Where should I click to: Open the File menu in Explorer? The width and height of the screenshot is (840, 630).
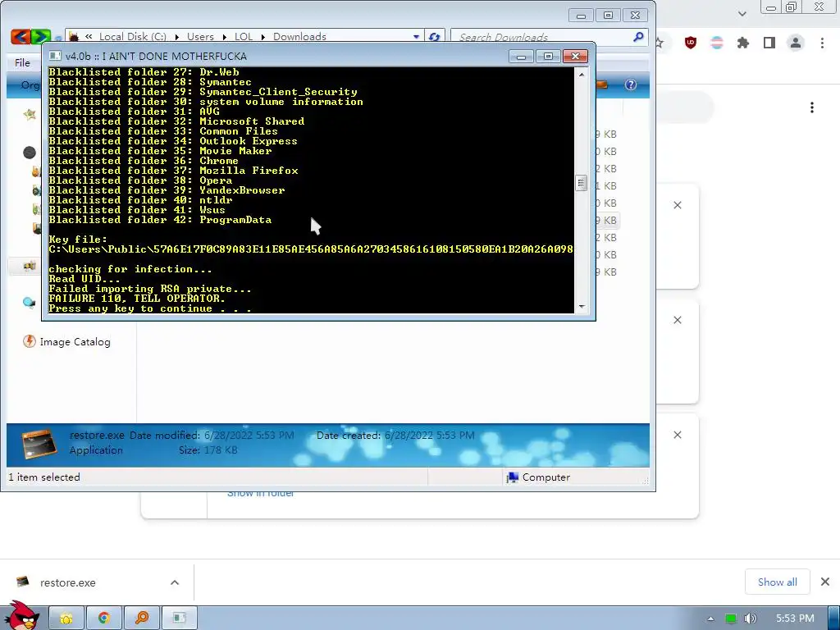(x=22, y=62)
